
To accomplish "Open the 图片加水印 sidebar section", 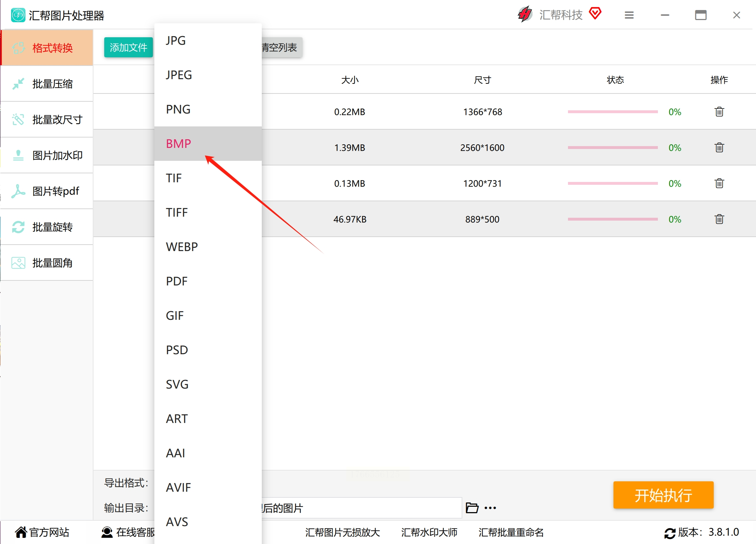I will click(57, 155).
